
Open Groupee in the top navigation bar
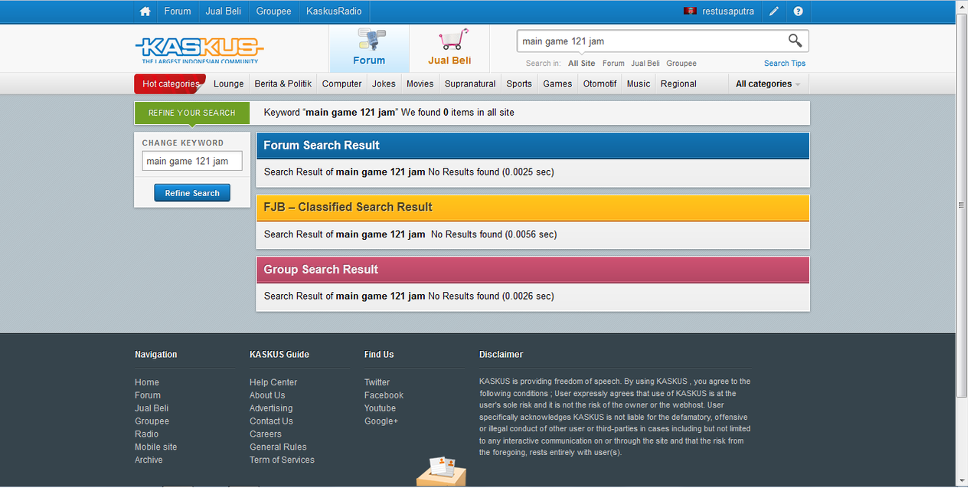(x=274, y=11)
